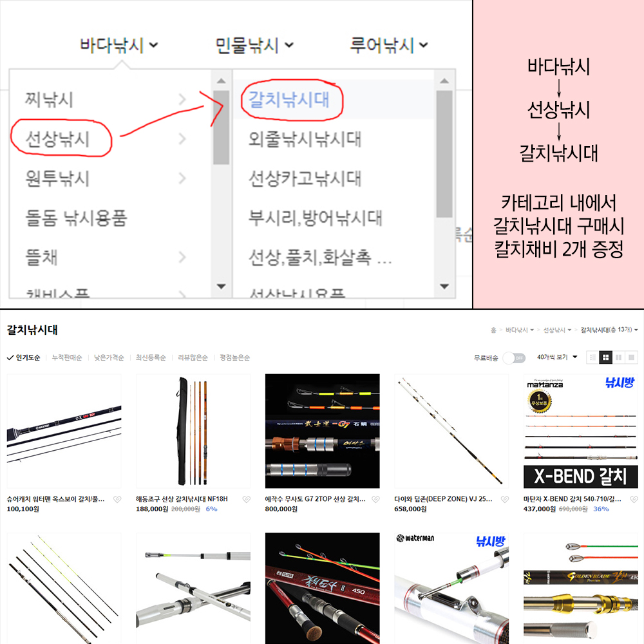Click heart icon for 해동조구 NF18H rod
644x644 pixels.
tap(247, 500)
